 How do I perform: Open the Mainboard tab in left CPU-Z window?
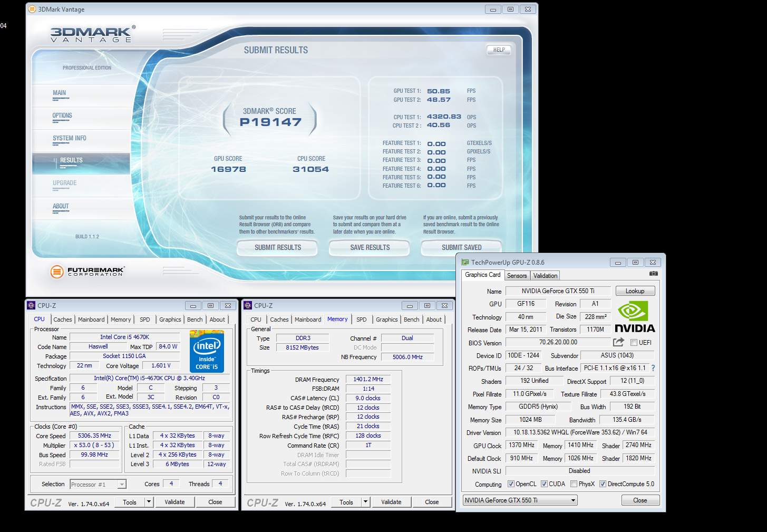pyautogui.click(x=91, y=320)
